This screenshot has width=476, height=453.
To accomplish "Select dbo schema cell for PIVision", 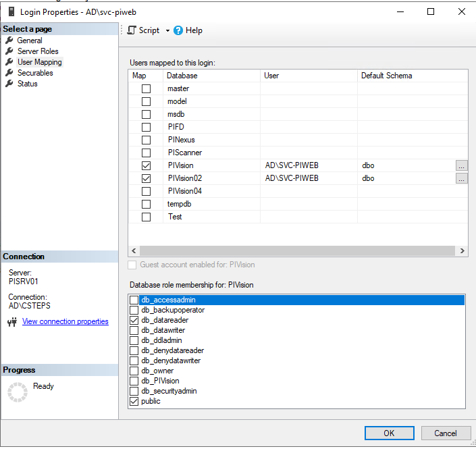I will 406,165.
